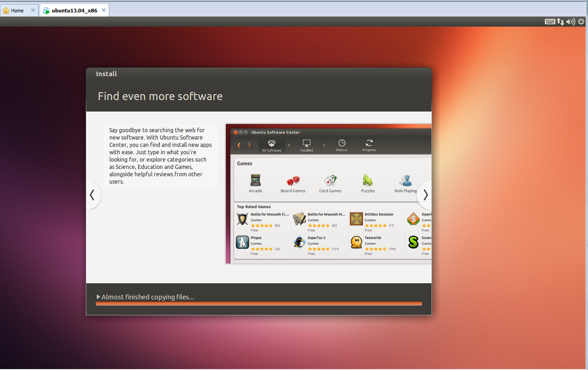
Task: Click the green Scumm... game icon
Action: click(413, 242)
